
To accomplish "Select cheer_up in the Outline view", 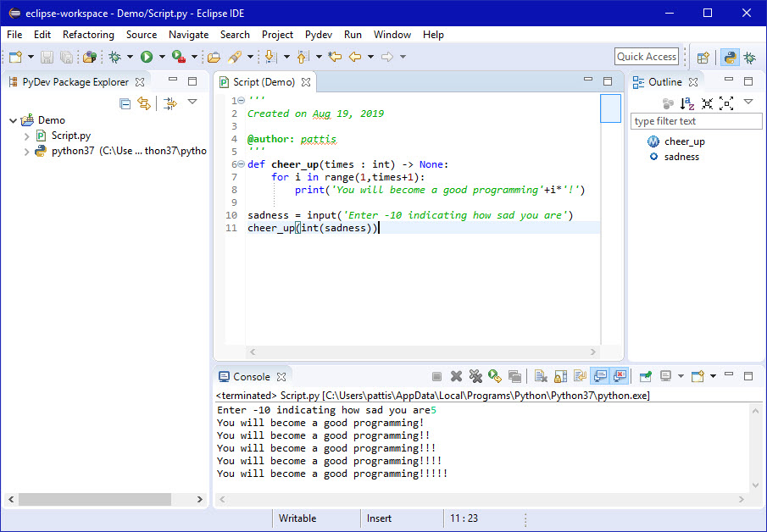I will click(x=684, y=141).
